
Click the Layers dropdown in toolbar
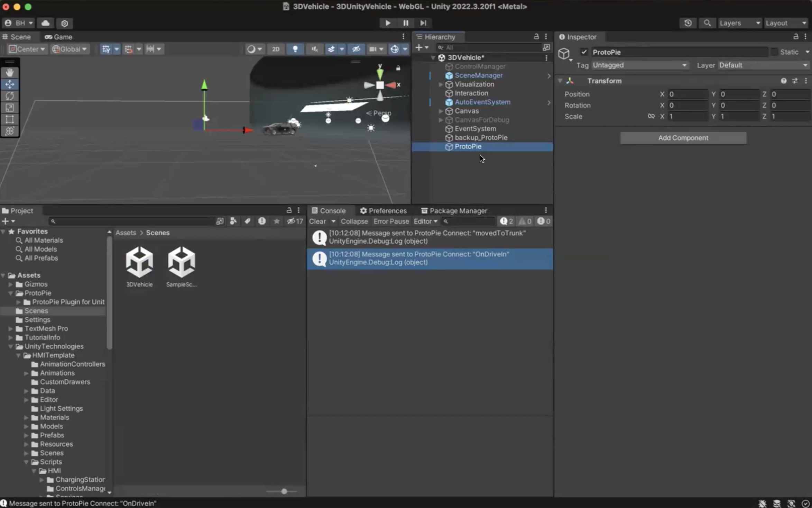(739, 23)
